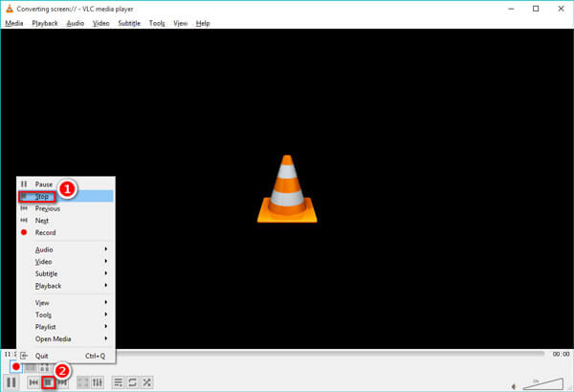Toggle loop repeat mode
This screenshot has height=392, width=574.
pyautogui.click(x=133, y=382)
